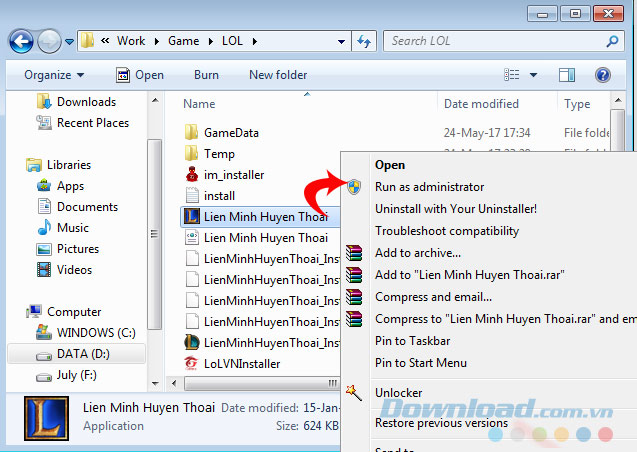Open the Pictures library
The width and height of the screenshot is (637, 452).
click(x=67, y=249)
